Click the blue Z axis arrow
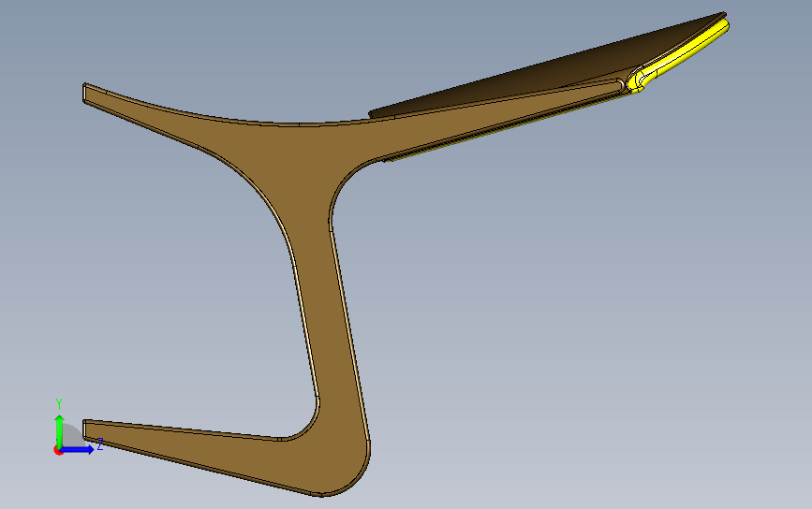The height and width of the screenshot is (509, 812). 78,449
